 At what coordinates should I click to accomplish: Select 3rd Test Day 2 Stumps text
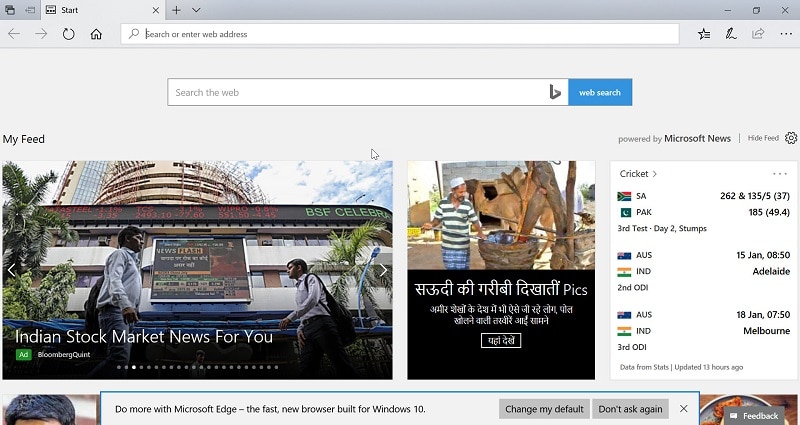tap(662, 229)
